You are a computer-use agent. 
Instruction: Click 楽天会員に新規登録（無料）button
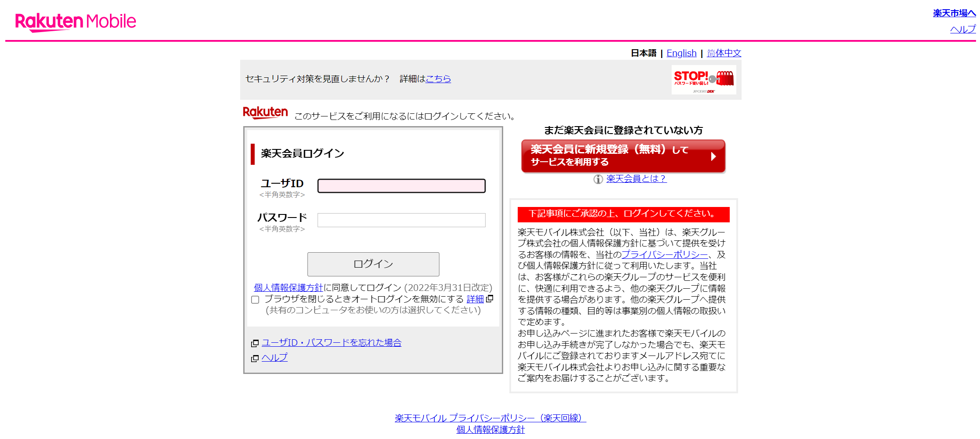623,156
